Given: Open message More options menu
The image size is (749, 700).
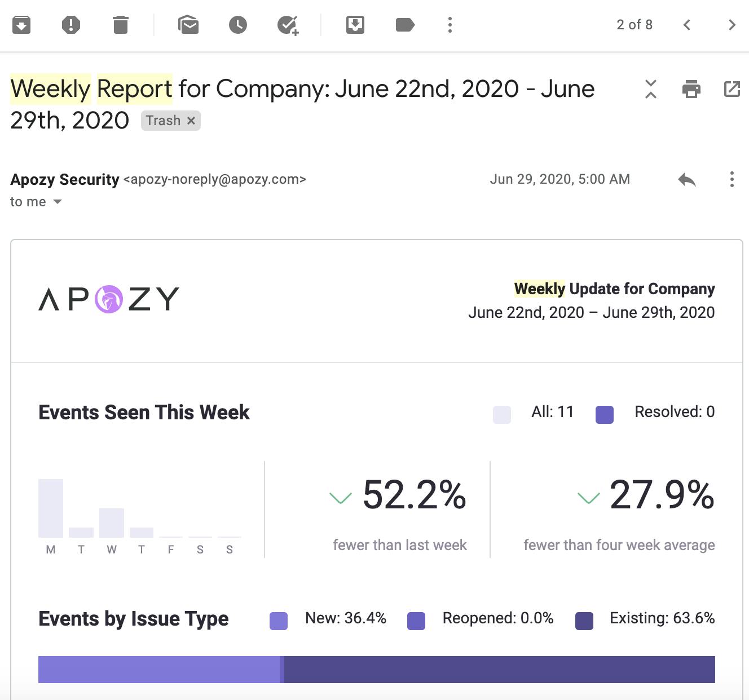Looking at the screenshot, I should click(732, 180).
